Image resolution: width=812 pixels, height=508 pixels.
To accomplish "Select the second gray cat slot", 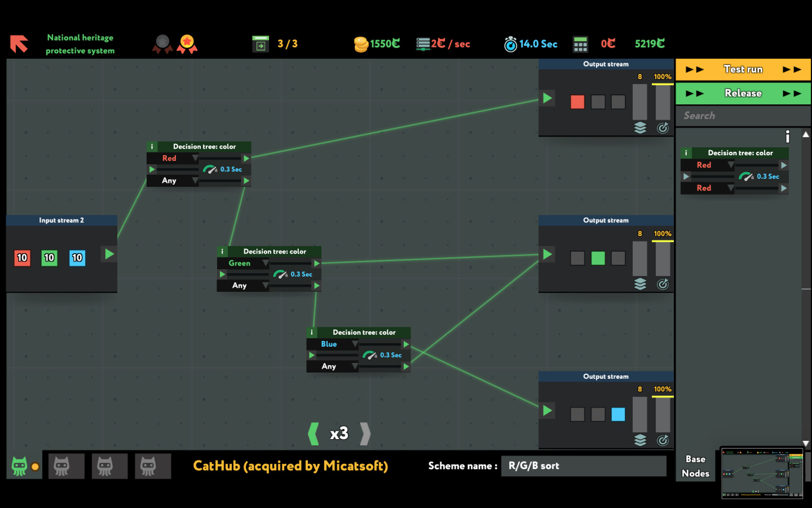I will [105, 466].
